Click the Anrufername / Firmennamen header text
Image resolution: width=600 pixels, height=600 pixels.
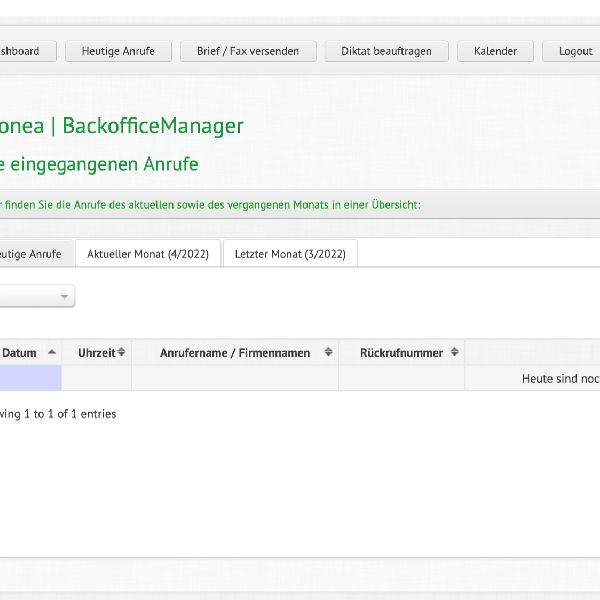235,352
